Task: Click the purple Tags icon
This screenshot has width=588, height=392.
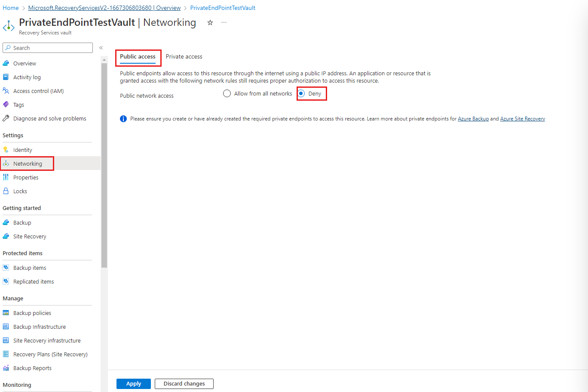Action: (x=6, y=105)
